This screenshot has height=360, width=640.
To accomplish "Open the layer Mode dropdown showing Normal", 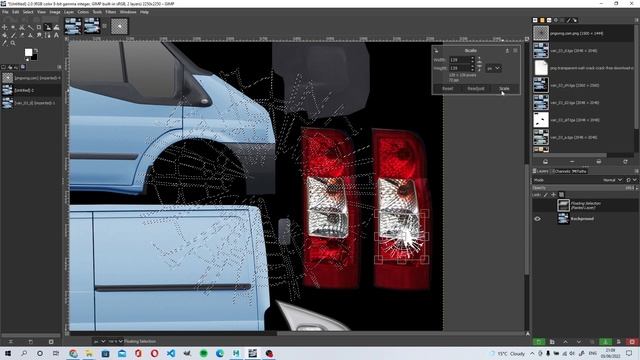I will [x=611, y=180].
